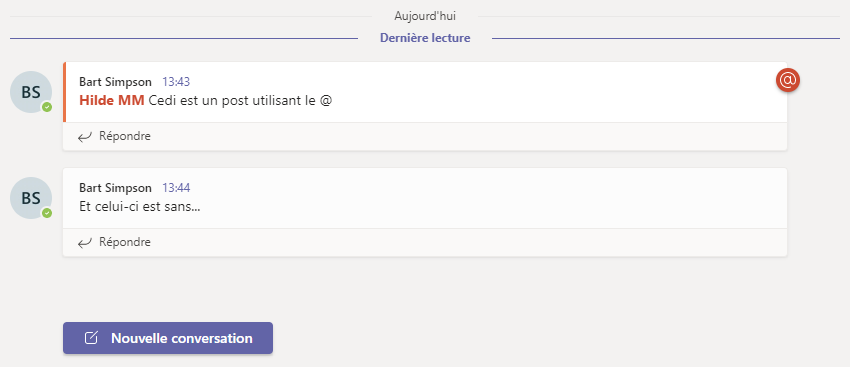Open BS avatar beside the 13:44 message
The height and width of the screenshot is (367, 850).
pyautogui.click(x=31, y=198)
